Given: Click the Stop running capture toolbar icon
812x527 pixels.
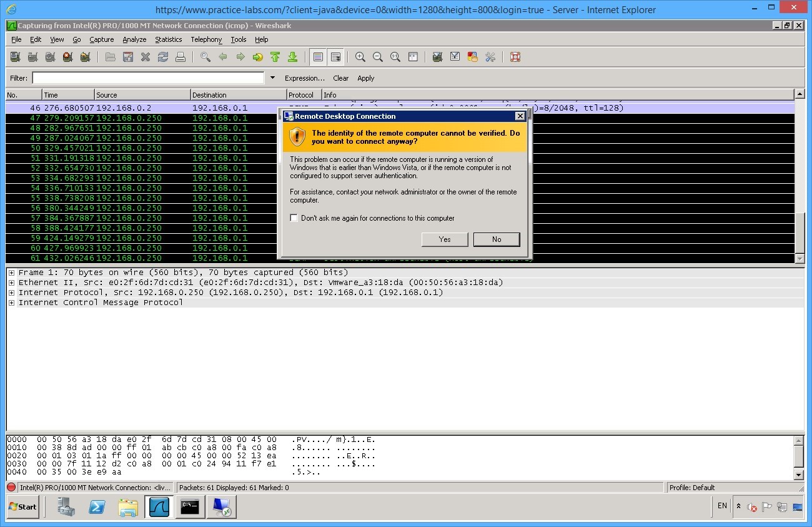Looking at the screenshot, I should pyautogui.click(x=67, y=57).
